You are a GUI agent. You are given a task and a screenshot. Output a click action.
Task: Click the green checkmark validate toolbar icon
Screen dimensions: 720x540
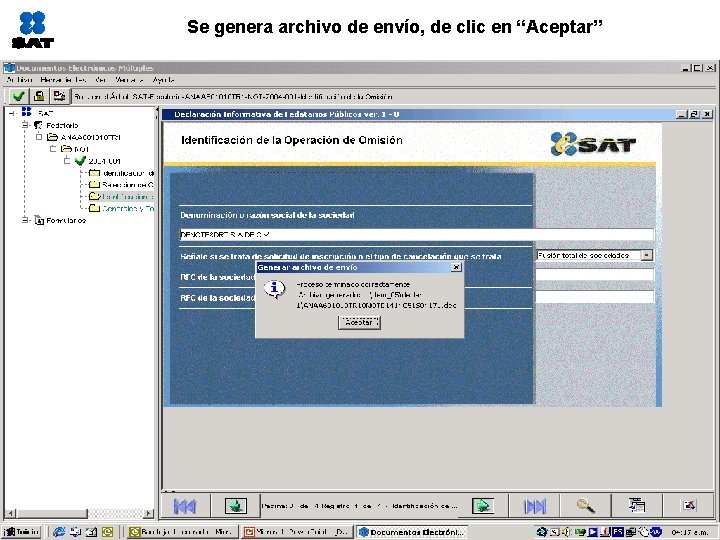click(x=18, y=96)
